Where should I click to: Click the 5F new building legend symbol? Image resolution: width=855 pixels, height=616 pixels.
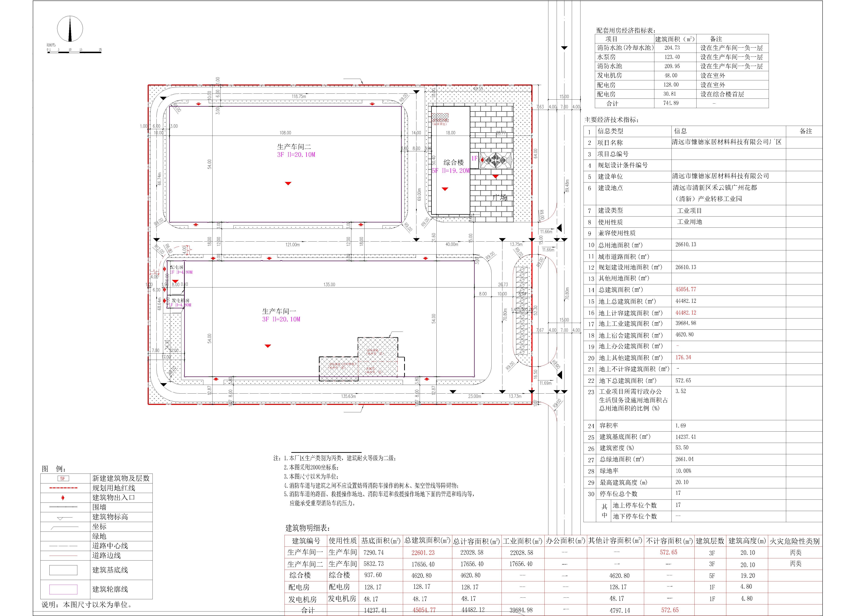(x=63, y=479)
